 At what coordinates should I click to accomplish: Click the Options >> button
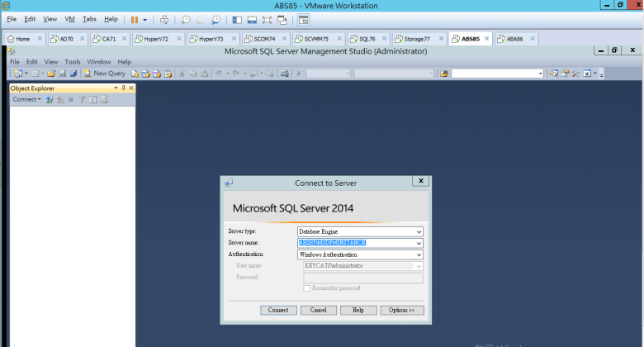(402, 310)
